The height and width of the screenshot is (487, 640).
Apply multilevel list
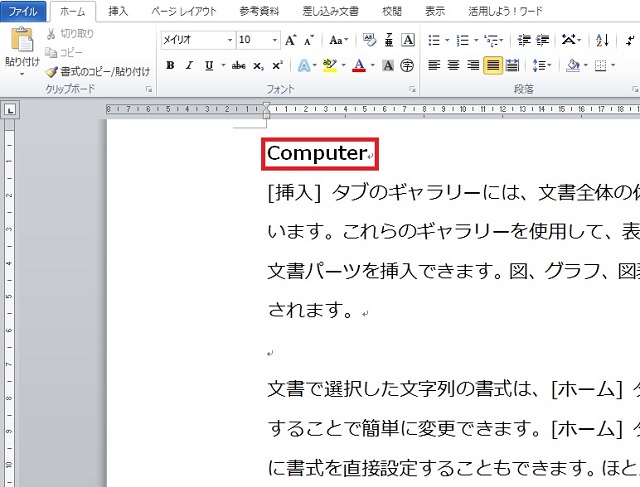(491, 40)
